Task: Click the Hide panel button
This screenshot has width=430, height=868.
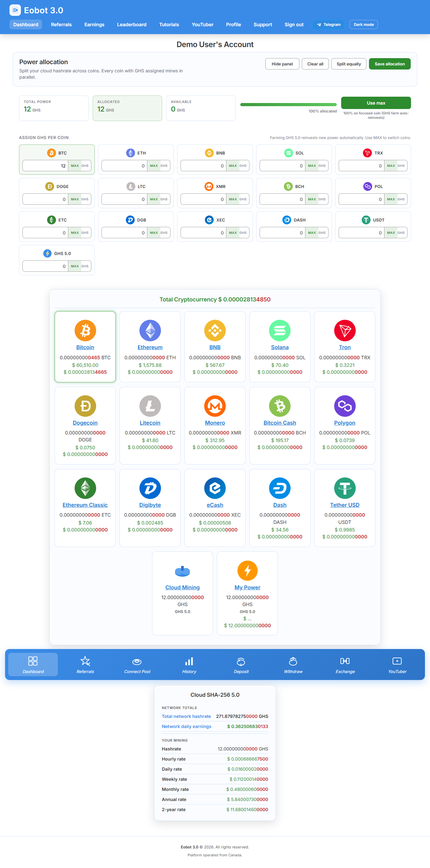Action: coord(282,64)
